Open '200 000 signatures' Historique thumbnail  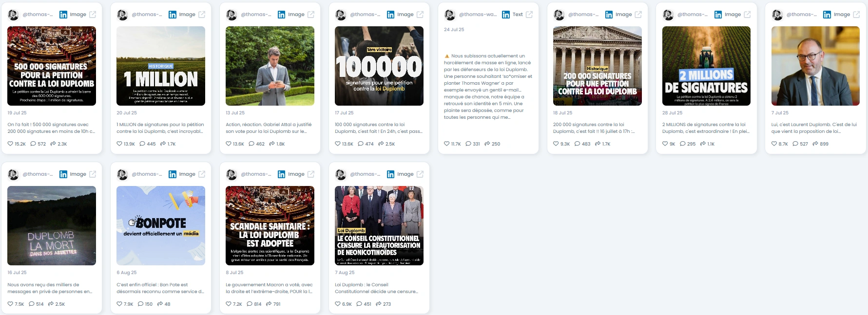coord(598,66)
